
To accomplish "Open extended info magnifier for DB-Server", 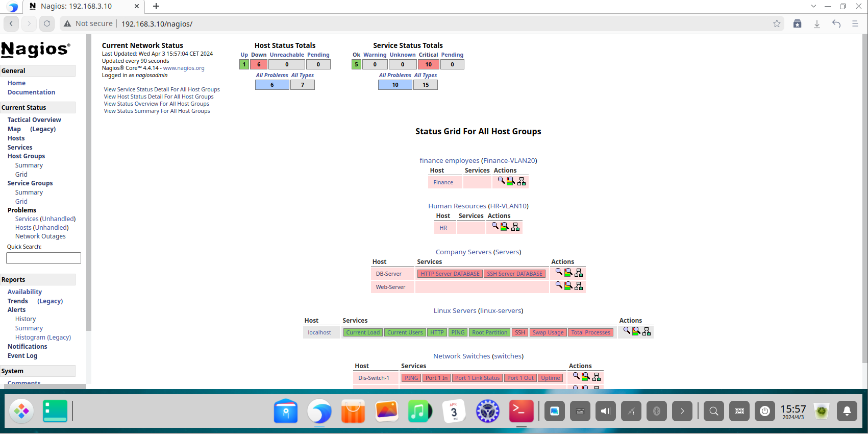I will pos(559,272).
